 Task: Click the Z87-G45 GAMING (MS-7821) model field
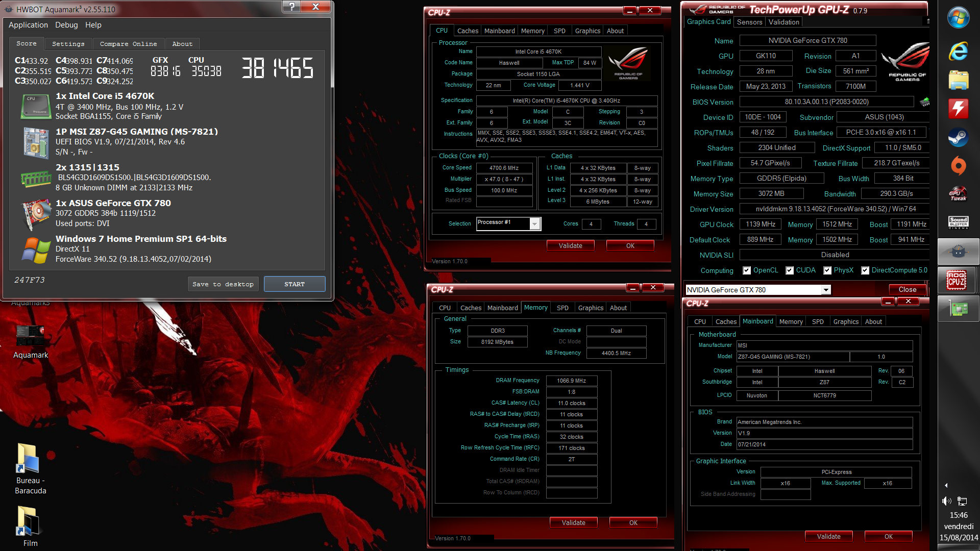(793, 357)
